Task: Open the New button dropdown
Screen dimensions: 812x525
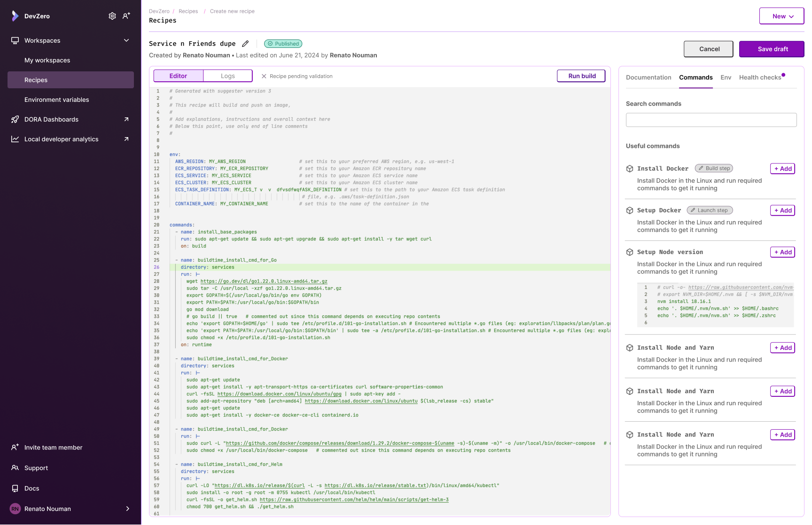Action: click(781, 15)
